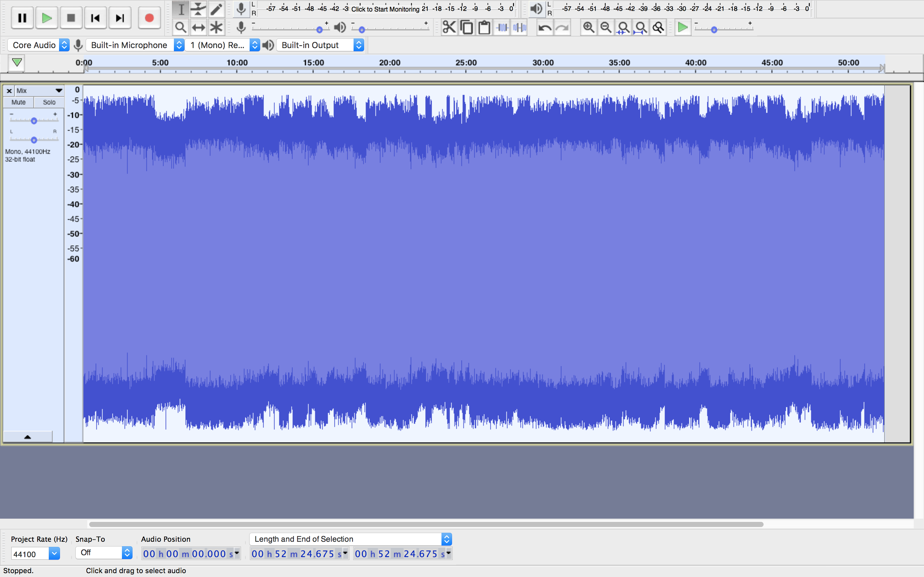Image resolution: width=924 pixels, height=577 pixels.
Task: Mute the Mix track
Action: pos(18,102)
